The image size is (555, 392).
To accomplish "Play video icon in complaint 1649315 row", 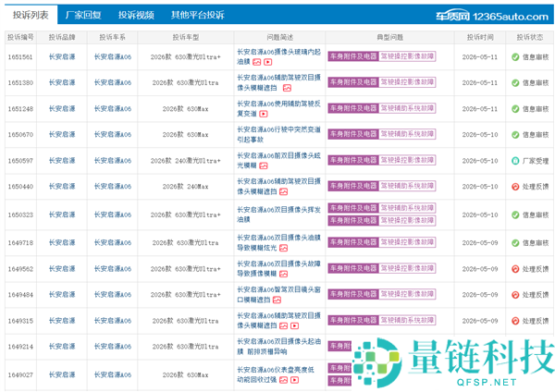I will 294,325.
